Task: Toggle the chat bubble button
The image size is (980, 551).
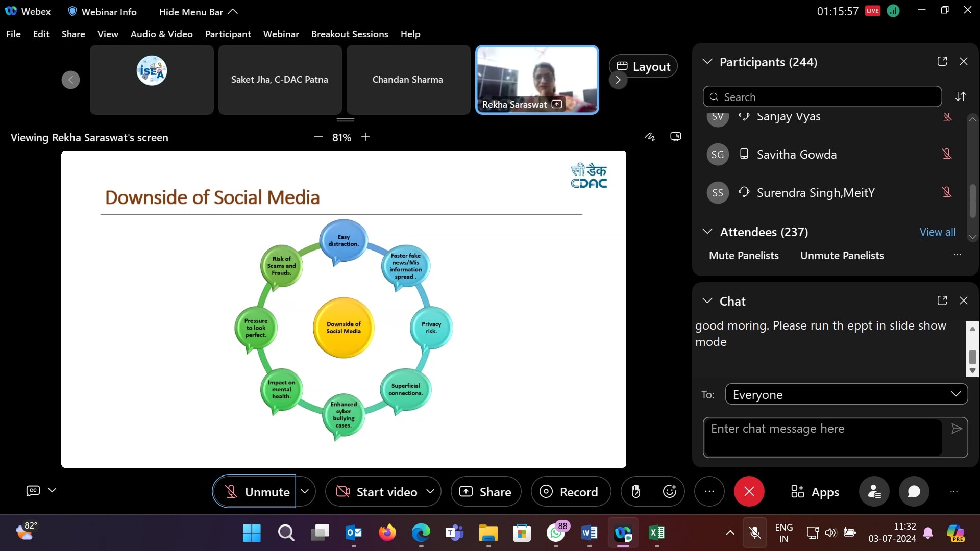Action: click(914, 491)
